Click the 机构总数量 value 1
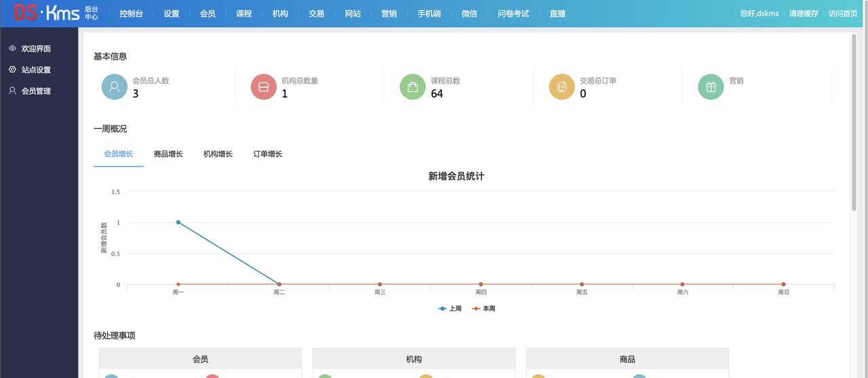Viewport: 868px width, 378px height. [285, 93]
